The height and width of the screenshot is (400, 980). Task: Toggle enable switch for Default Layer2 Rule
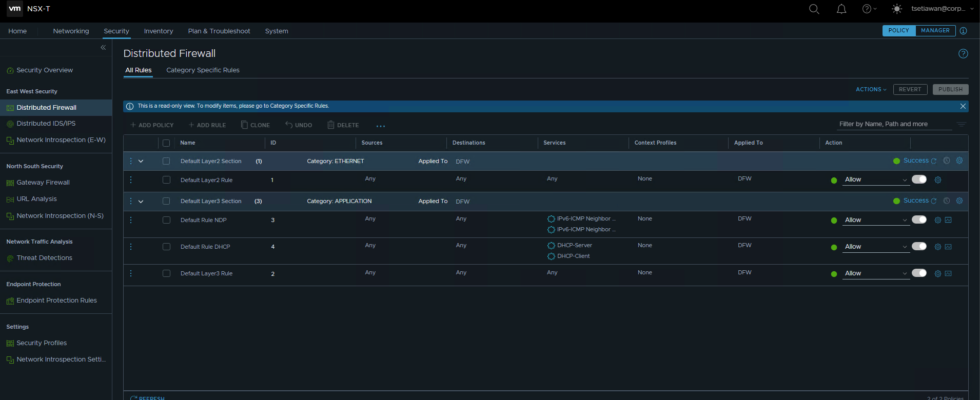(919, 179)
